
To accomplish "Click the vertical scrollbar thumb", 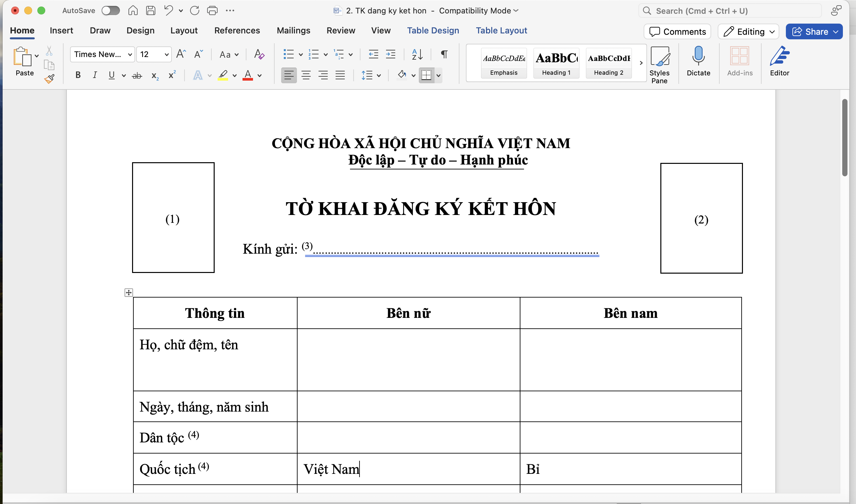I will pyautogui.click(x=845, y=138).
